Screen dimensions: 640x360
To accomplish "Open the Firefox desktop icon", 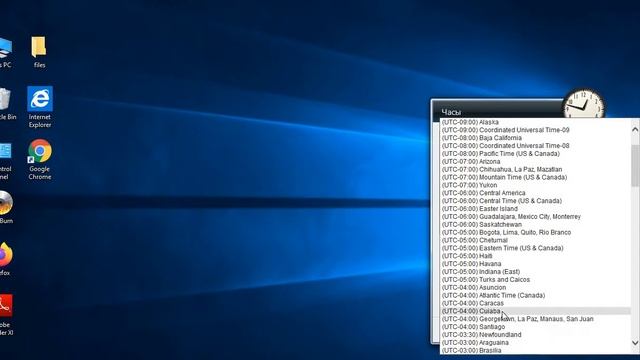I will tap(5, 259).
